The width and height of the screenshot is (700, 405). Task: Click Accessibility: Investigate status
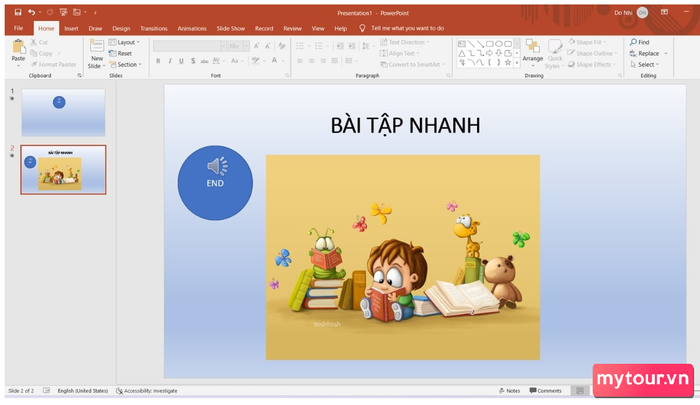146,391
